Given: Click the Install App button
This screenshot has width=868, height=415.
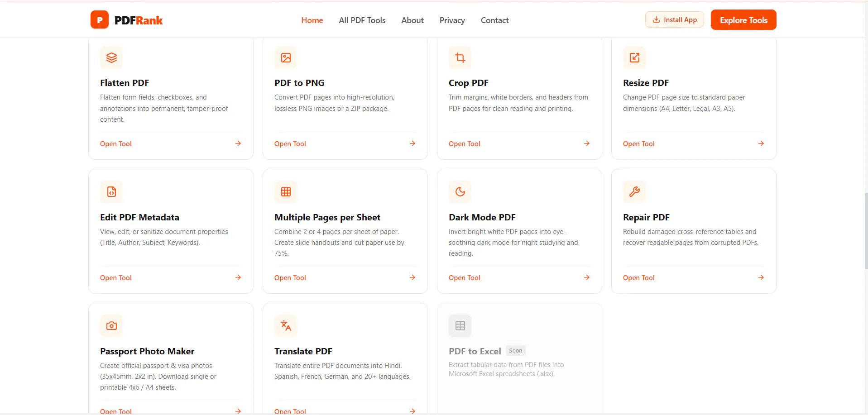Looking at the screenshot, I should coord(675,19).
